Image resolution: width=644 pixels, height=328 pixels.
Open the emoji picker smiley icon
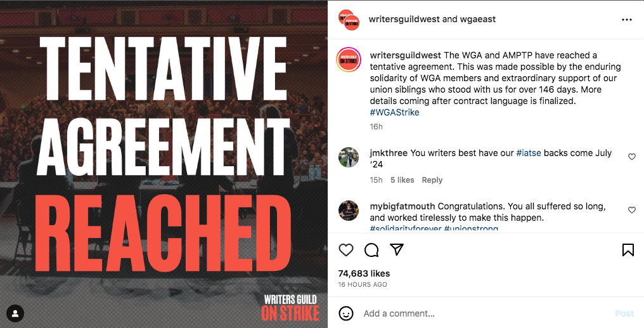pos(346,313)
